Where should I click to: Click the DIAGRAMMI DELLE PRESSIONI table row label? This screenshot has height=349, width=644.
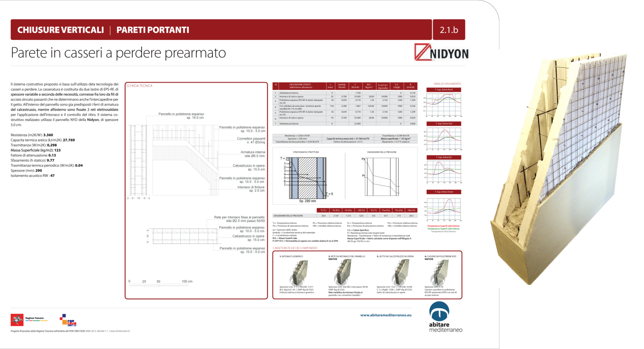click(x=288, y=216)
